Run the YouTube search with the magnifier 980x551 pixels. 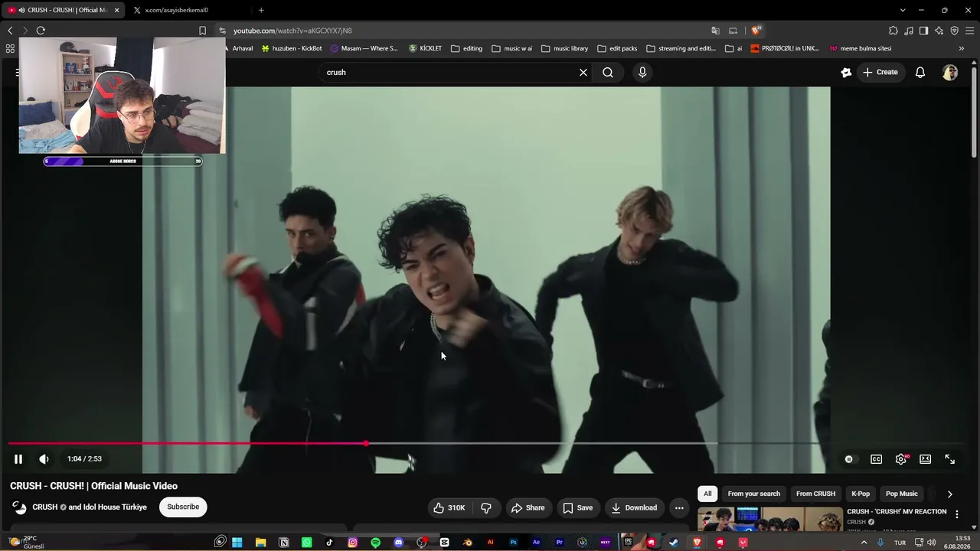[608, 72]
